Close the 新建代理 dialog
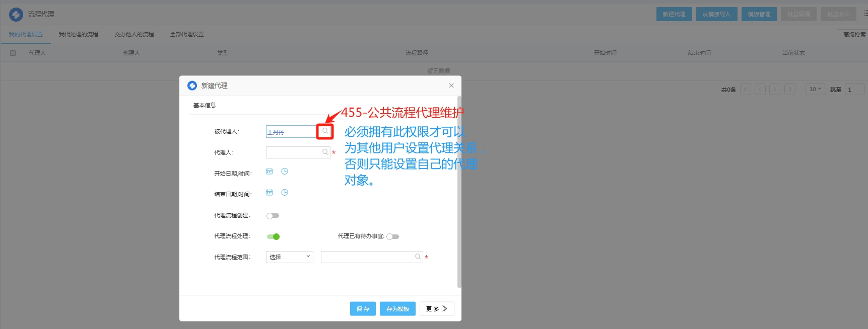Screen dimensions: 868x329 tap(451, 86)
